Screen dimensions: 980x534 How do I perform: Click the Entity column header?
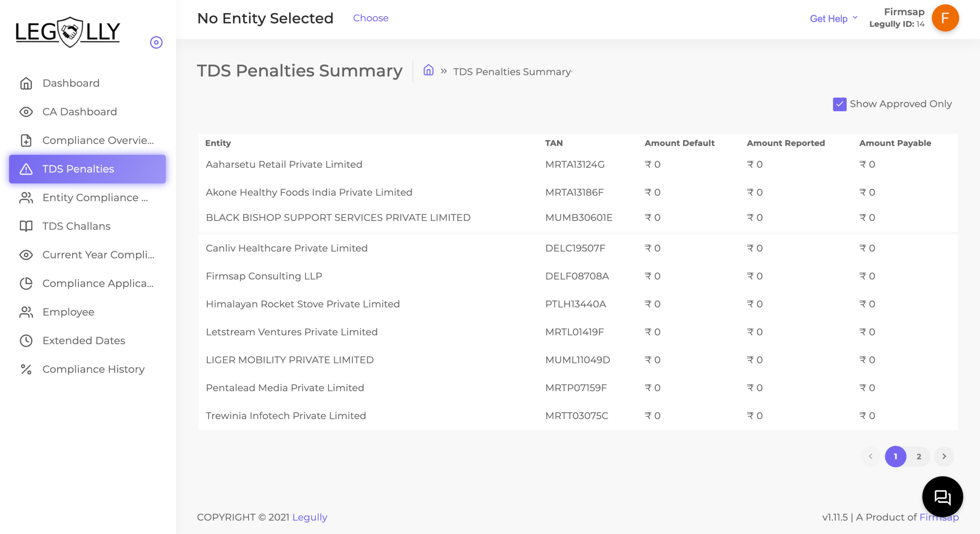[218, 143]
